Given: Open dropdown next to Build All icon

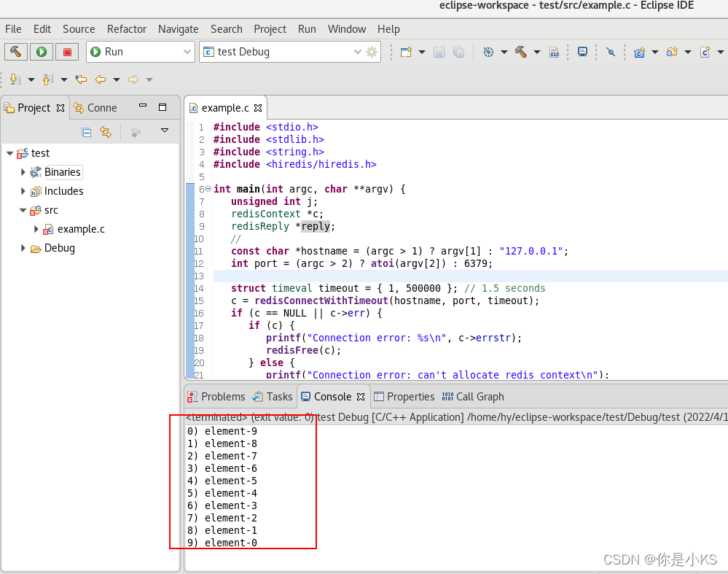Looking at the screenshot, I should (504, 52).
